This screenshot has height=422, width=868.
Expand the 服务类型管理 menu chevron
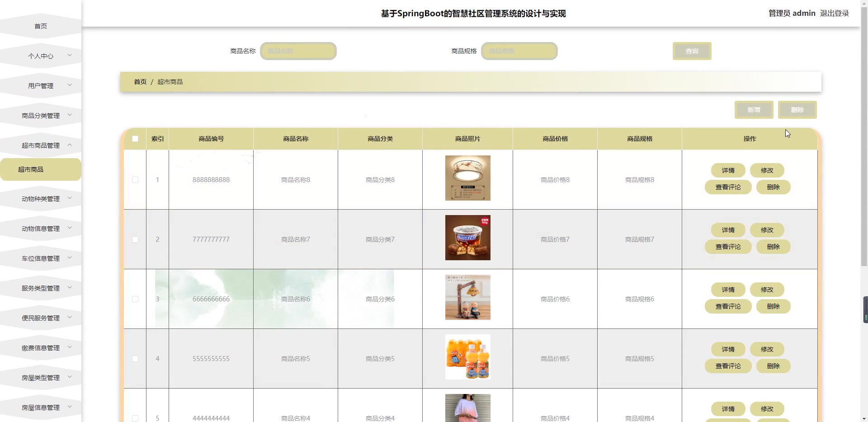click(x=70, y=288)
